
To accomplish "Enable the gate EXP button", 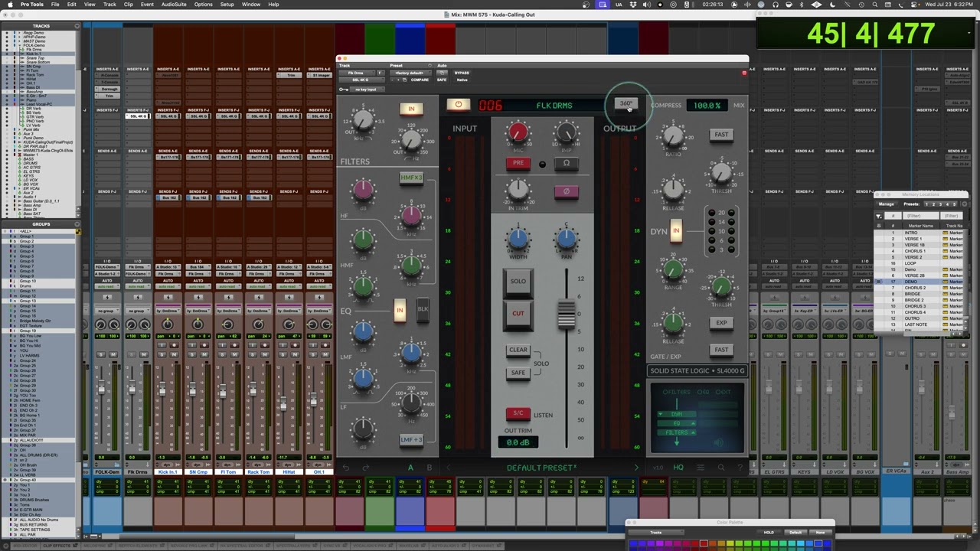I will (x=721, y=323).
